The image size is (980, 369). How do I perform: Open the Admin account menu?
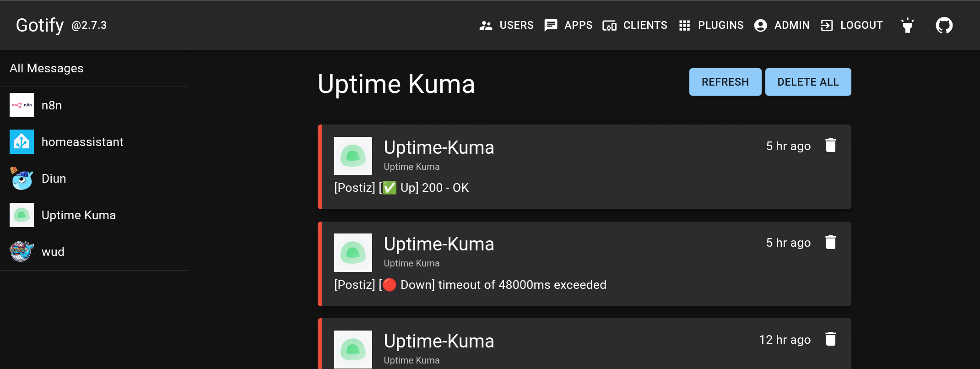coord(782,25)
